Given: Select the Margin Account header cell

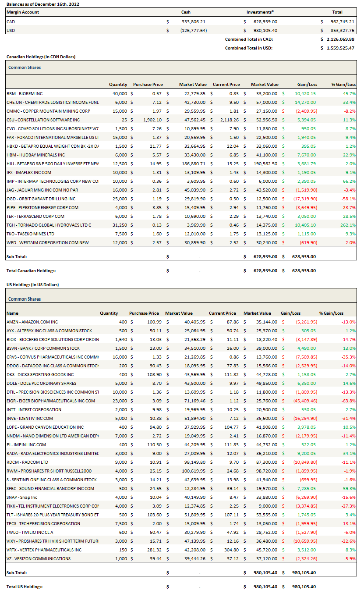Looking at the screenshot, I should (x=23, y=12).
